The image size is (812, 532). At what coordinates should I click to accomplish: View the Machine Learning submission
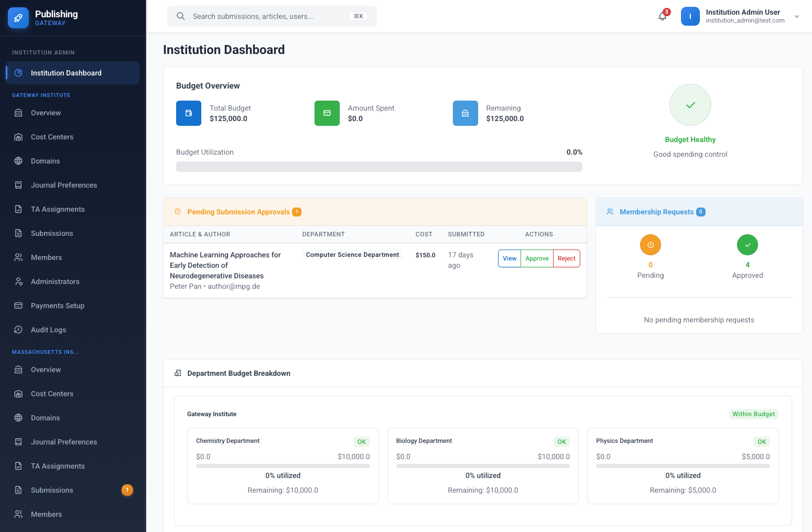tap(510, 258)
